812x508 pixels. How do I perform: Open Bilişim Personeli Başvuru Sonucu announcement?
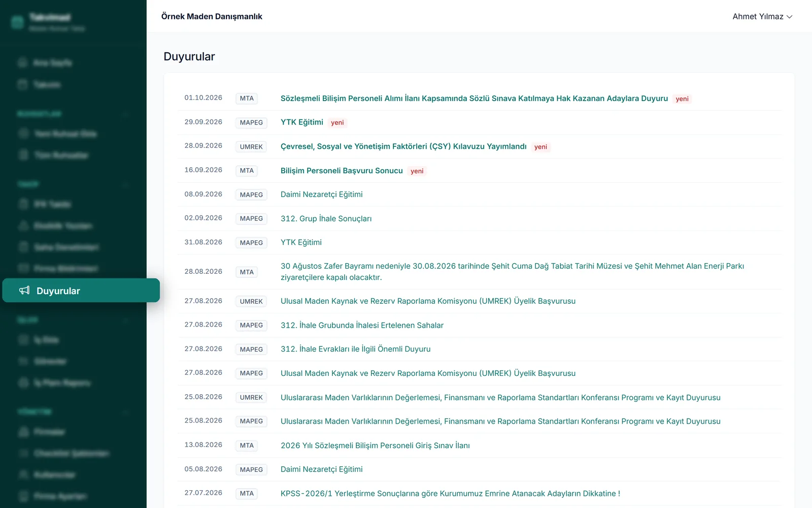[342, 171]
